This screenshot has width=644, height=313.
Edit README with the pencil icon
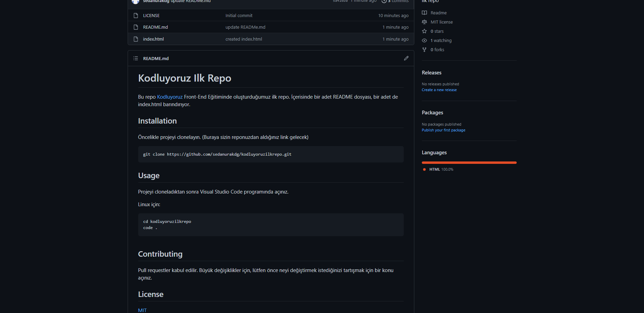tap(406, 58)
